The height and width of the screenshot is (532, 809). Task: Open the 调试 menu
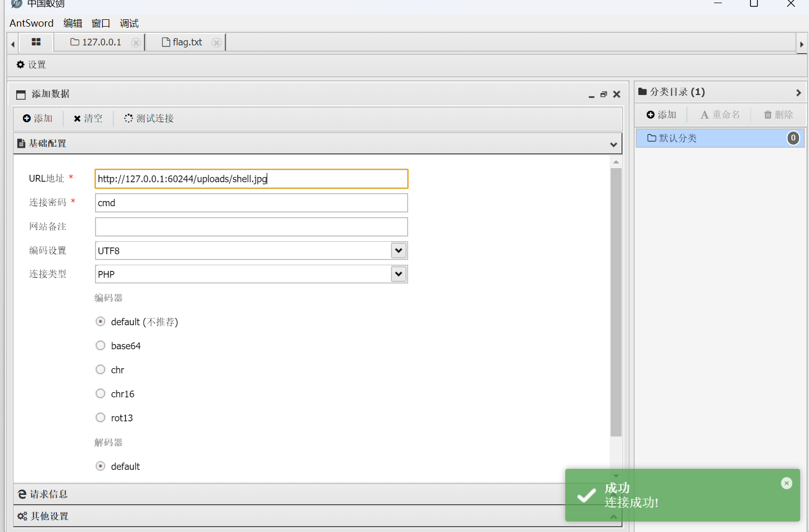129,23
